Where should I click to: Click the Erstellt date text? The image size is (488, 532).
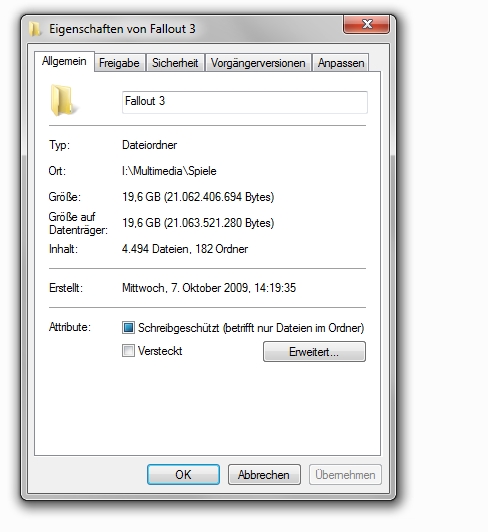209,288
